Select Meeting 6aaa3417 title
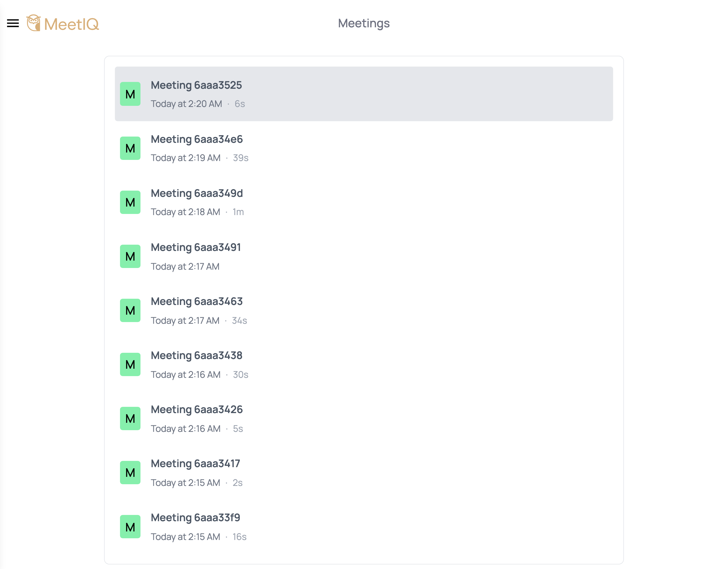This screenshot has width=728, height=569. coord(195,463)
